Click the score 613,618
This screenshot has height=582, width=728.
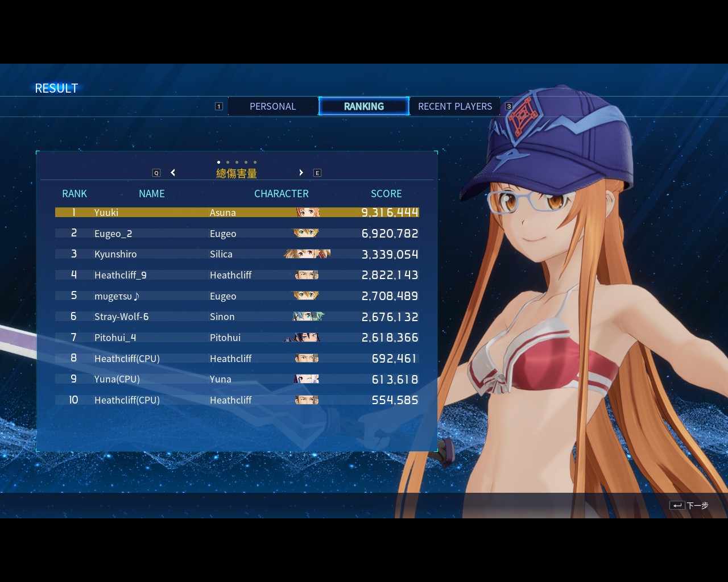click(395, 379)
